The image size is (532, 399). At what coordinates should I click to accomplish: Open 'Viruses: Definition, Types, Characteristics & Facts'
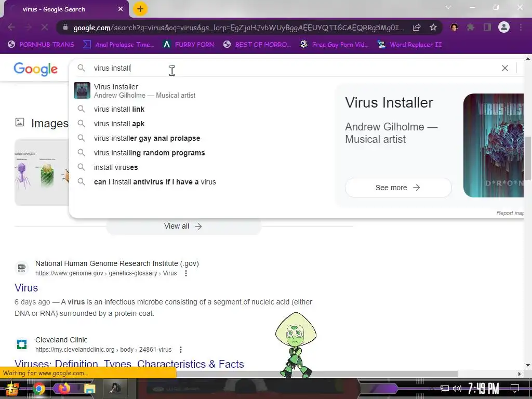[129, 364]
